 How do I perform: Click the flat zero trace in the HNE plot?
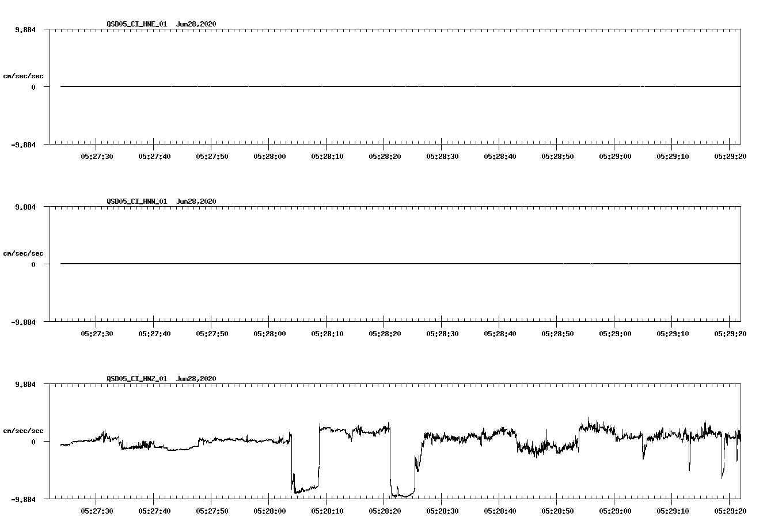[400, 86]
